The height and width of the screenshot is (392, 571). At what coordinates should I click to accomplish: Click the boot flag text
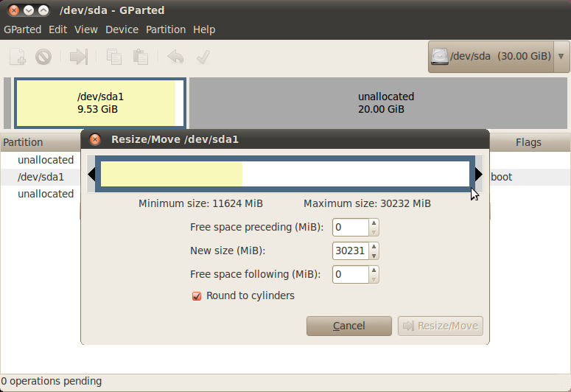[x=502, y=177]
